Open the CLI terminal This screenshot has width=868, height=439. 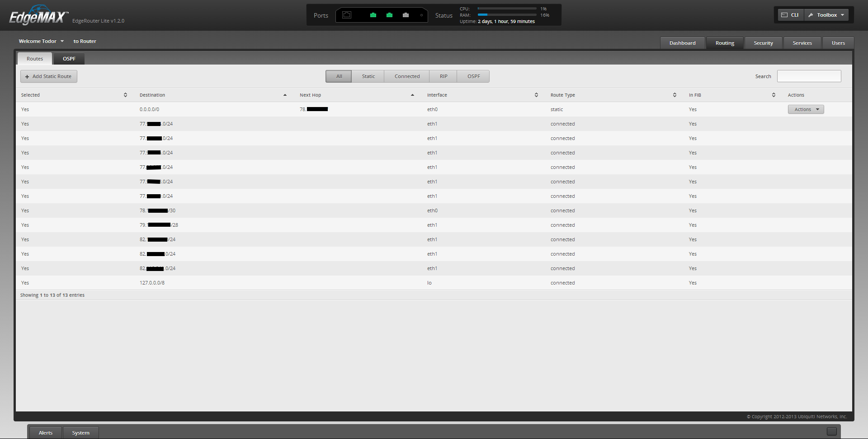(790, 15)
